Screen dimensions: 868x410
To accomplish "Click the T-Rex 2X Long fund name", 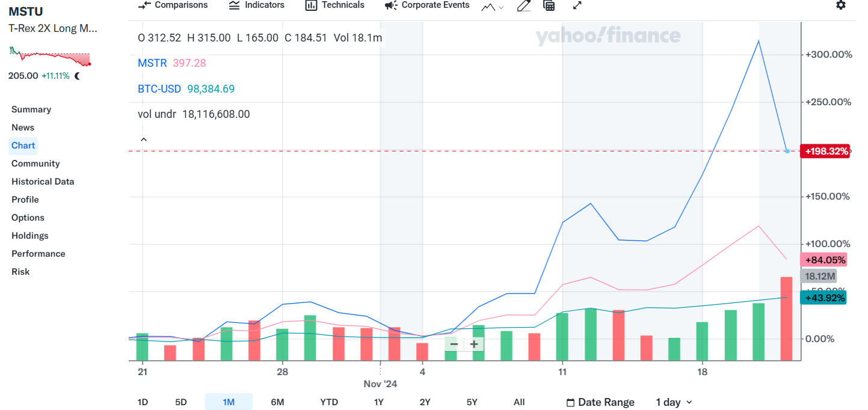I will tap(53, 28).
